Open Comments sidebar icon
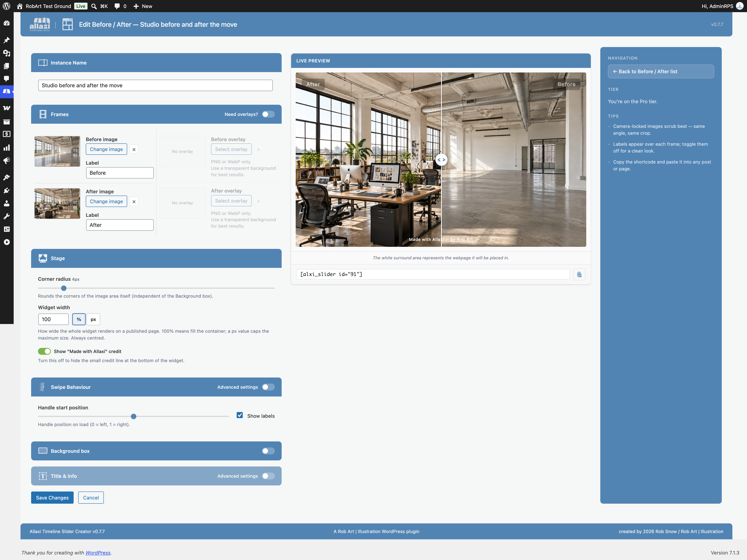Screen dimensions: 747x560 click(6, 79)
